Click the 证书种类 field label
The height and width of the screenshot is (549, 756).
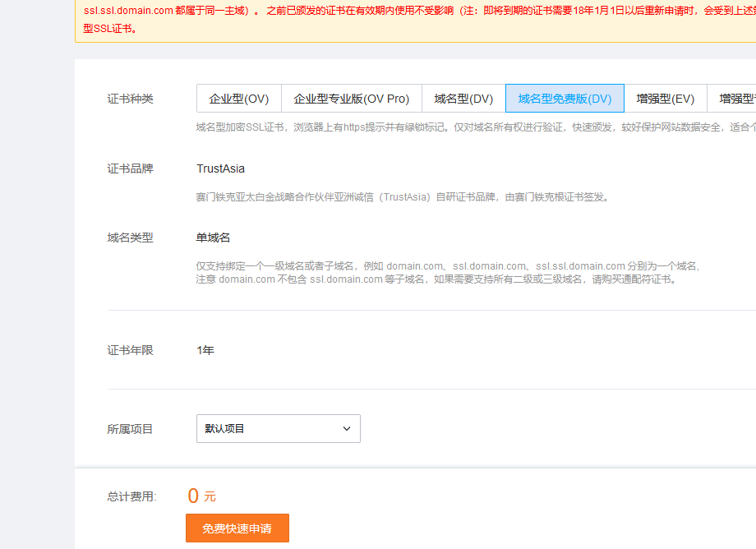[130, 99]
